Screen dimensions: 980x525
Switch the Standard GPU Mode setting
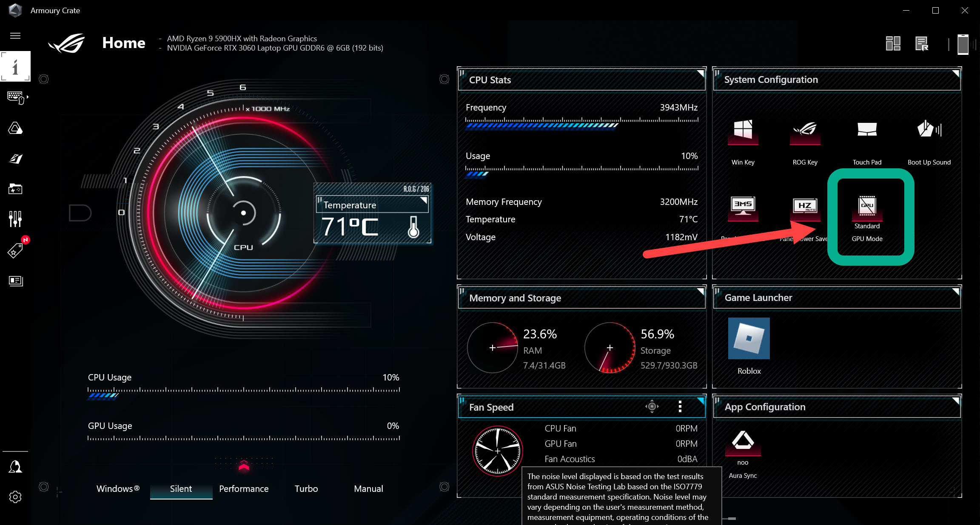pyautogui.click(x=867, y=207)
